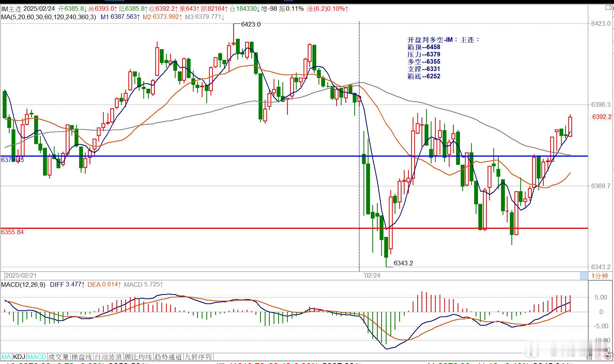Screen dimensions: 614x364
Task: Switch to the 操盘线 tab
Action: click(81, 357)
